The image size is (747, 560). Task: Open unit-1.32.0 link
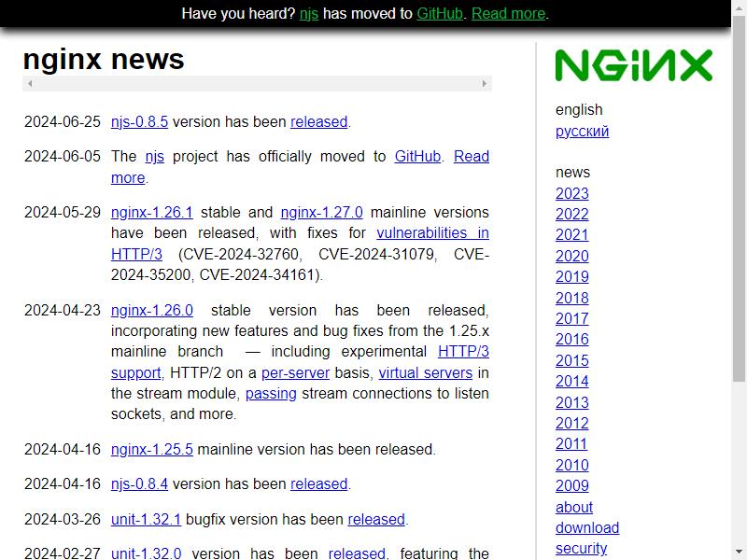click(146, 553)
